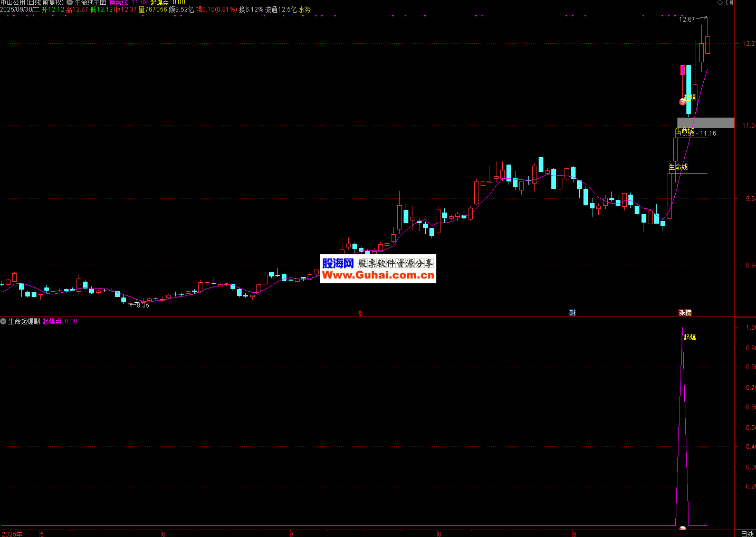Open the Www.Guhai.com.cn watermark link

point(378,275)
